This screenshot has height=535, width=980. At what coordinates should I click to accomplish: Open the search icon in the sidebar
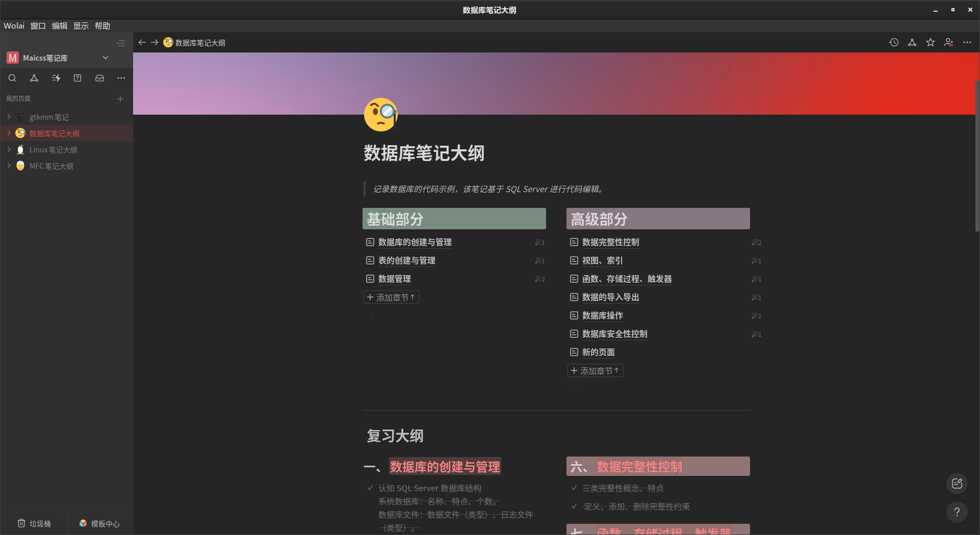pyautogui.click(x=12, y=78)
